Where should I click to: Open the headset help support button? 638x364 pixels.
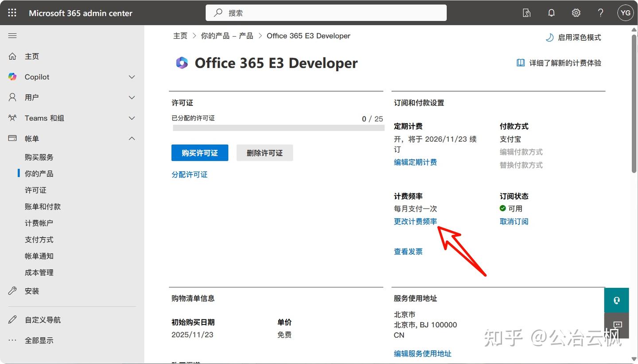pos(616,300)
